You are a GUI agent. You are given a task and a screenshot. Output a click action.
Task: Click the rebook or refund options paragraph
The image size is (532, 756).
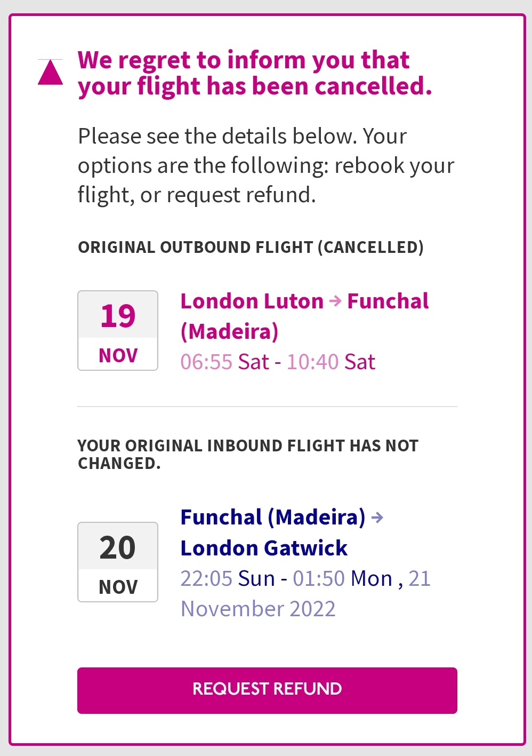[x=266, y=165]
